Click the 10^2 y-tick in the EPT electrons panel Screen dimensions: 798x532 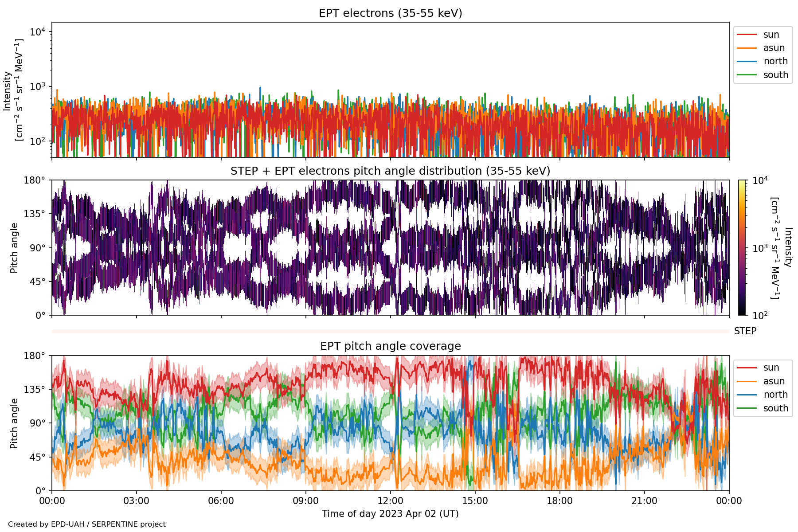point(38,141)
